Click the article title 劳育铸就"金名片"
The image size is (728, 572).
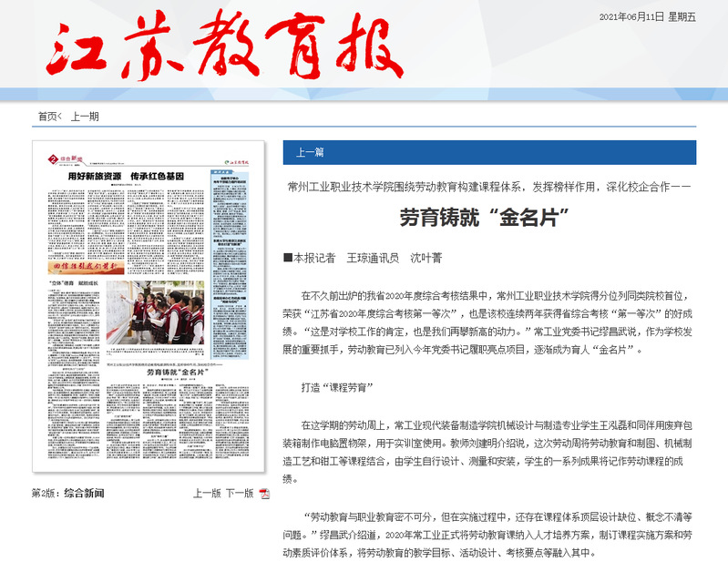[x=485, y=218]
